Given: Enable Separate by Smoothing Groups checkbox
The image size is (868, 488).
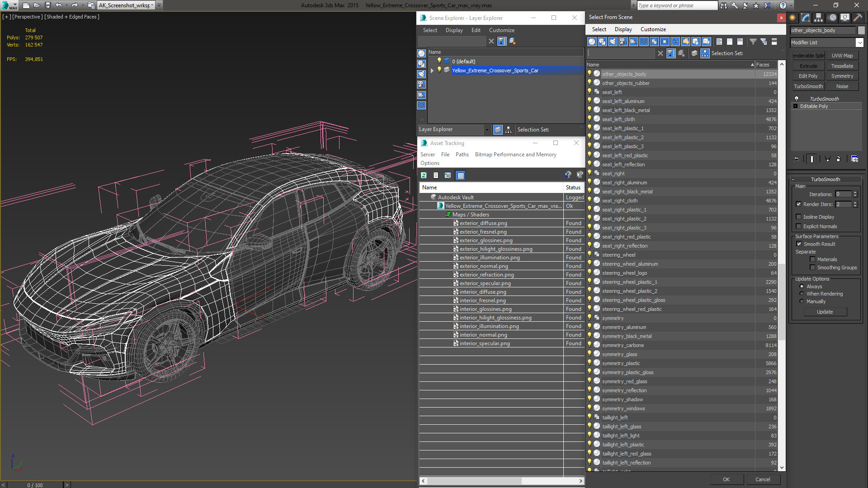Looking at the screenshot, I should 812,267.
